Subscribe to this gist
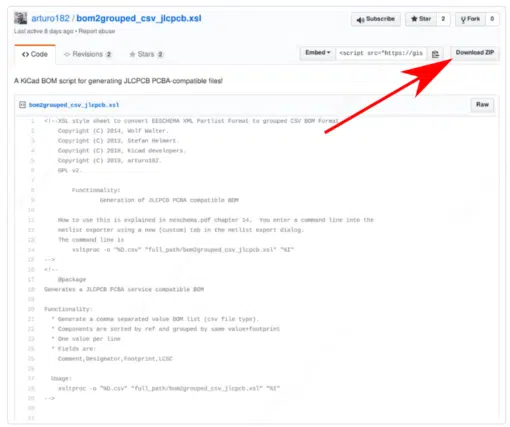The width and height of the screenshot is (510, 427). pos(376,19)
